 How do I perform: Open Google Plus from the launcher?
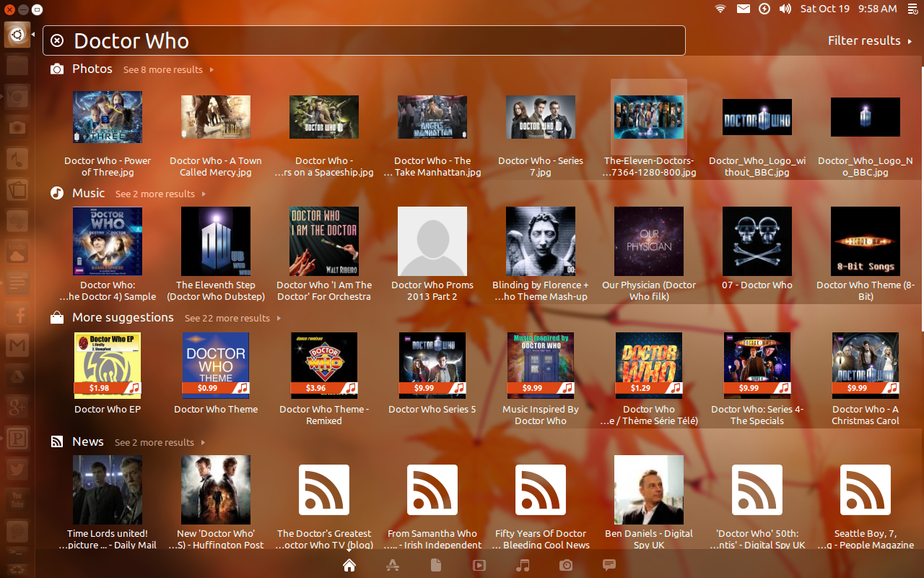coord(17,407)
